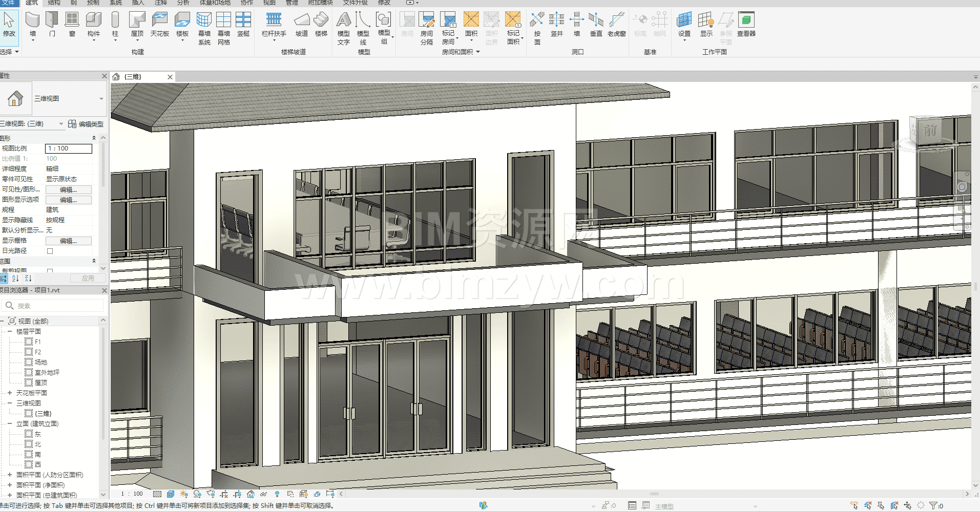
Task: Click the 编辑类型 button
Action: [x=86, y=124]
